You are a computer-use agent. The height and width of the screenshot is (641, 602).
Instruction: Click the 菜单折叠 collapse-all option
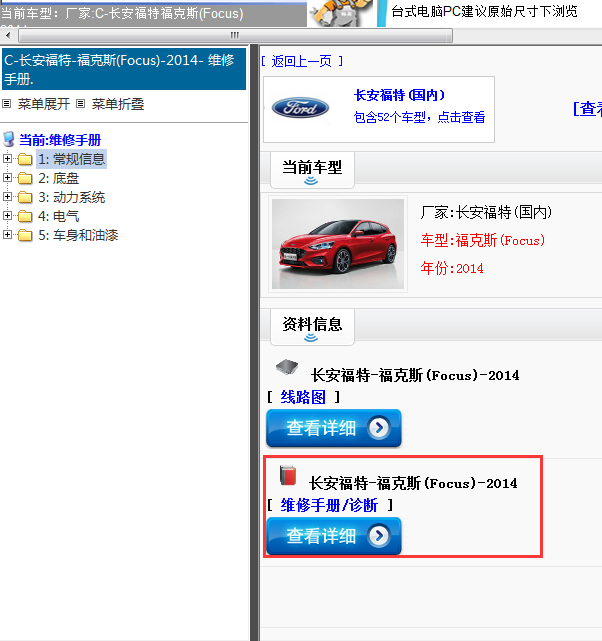[118, 104]
